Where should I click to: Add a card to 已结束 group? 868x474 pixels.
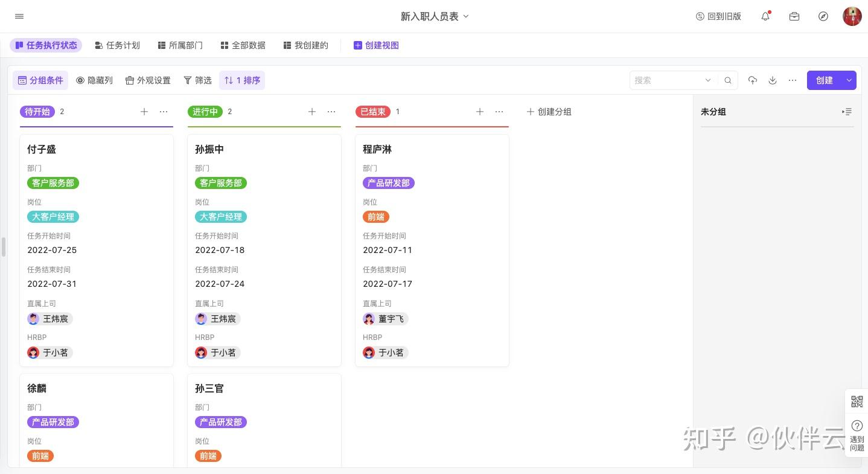click(x=480, y=112)
